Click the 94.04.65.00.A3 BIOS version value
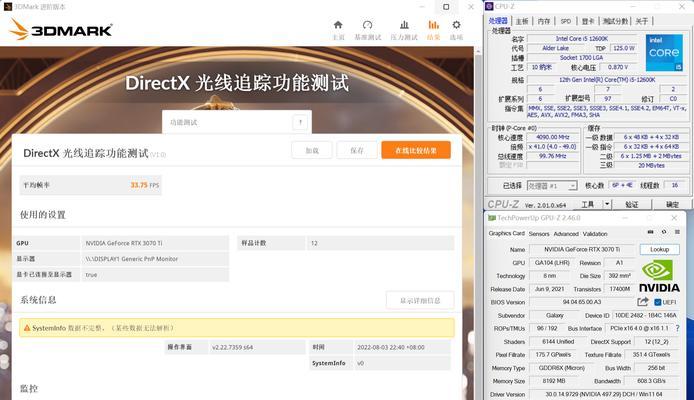Viewport: 694px width, 400px height. click(582, 302)
